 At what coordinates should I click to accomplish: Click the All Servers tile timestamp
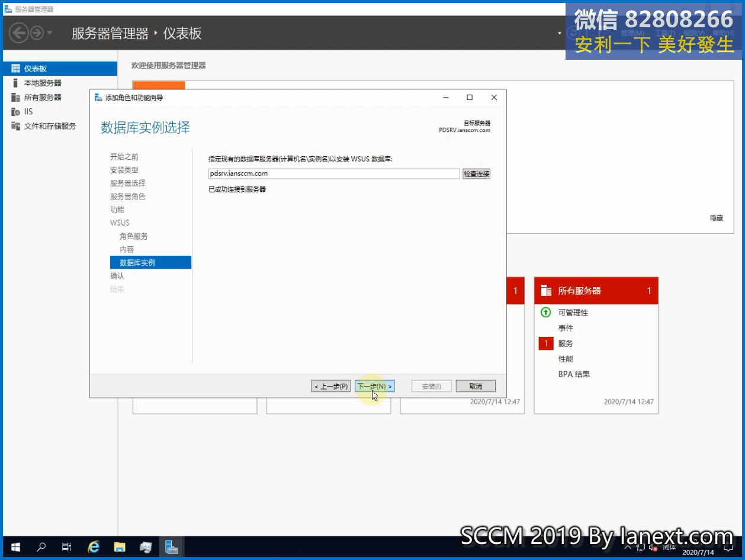tap(629, 401)
